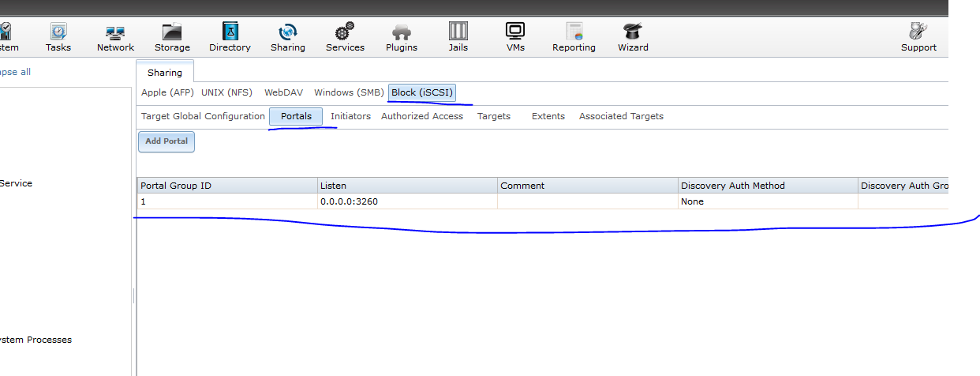Open the Authorized Access sub-tab
Image resolution: width=980 pixels, height=376 pixels.
422,116
